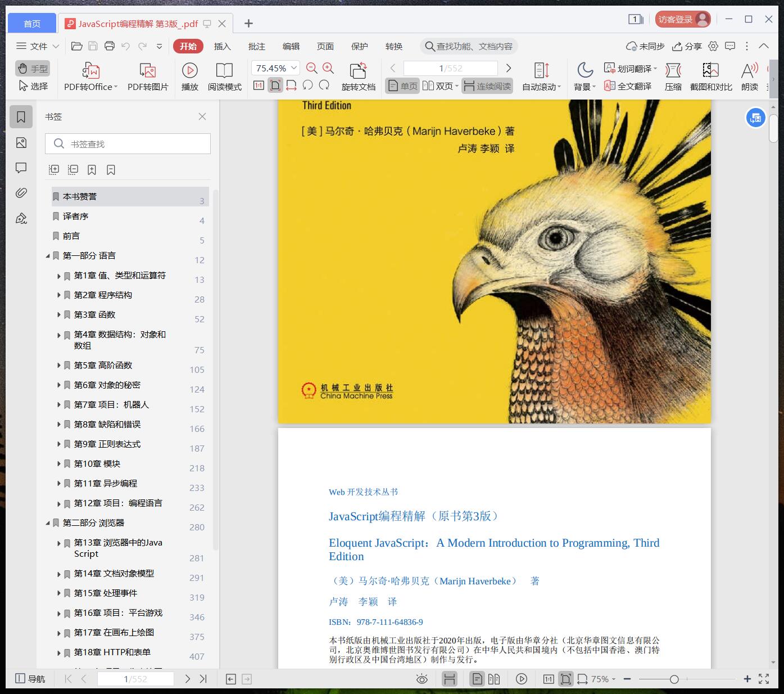This screenshot has height=694, width=784.
Task: Click 未同步 sync status button
Action: (x=646, y=46)
